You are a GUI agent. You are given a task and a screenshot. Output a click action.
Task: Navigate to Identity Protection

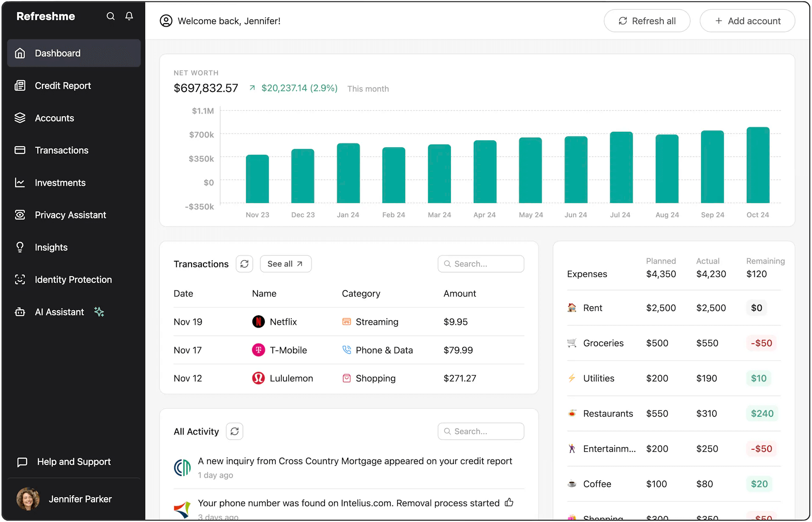[x=73, y=279]
